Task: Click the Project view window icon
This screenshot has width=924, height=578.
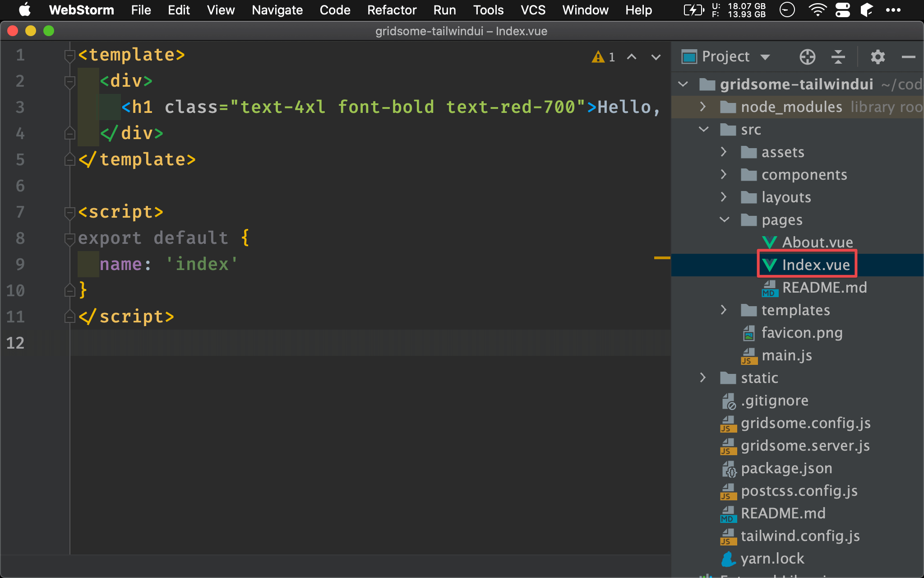Action: [689, 57]
